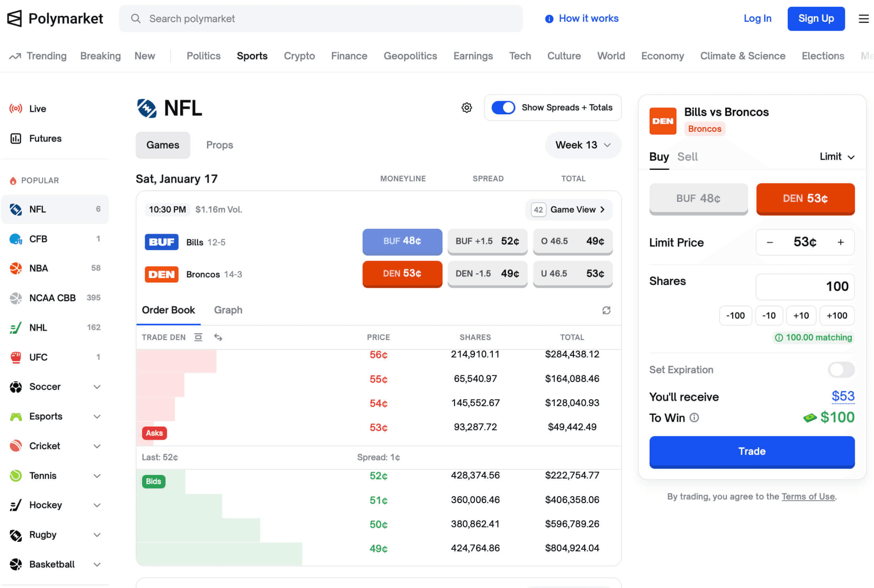Screen dimensions: 874x588
Task: Open Game View for Bills vs Broncos
Action: point(569,210)
